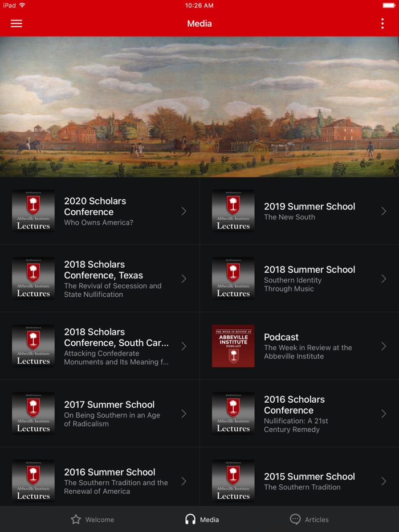Image resolution: width=399 pixels, height=532 pixels.
Task: Open 2018 Scholars Conference, Texas
Action: (100, 279)
